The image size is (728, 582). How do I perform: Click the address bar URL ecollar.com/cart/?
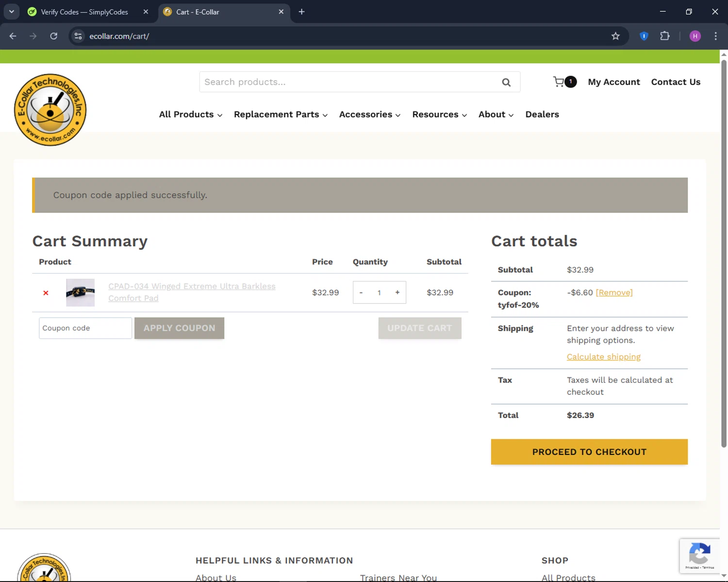click(x=119, y=36)
